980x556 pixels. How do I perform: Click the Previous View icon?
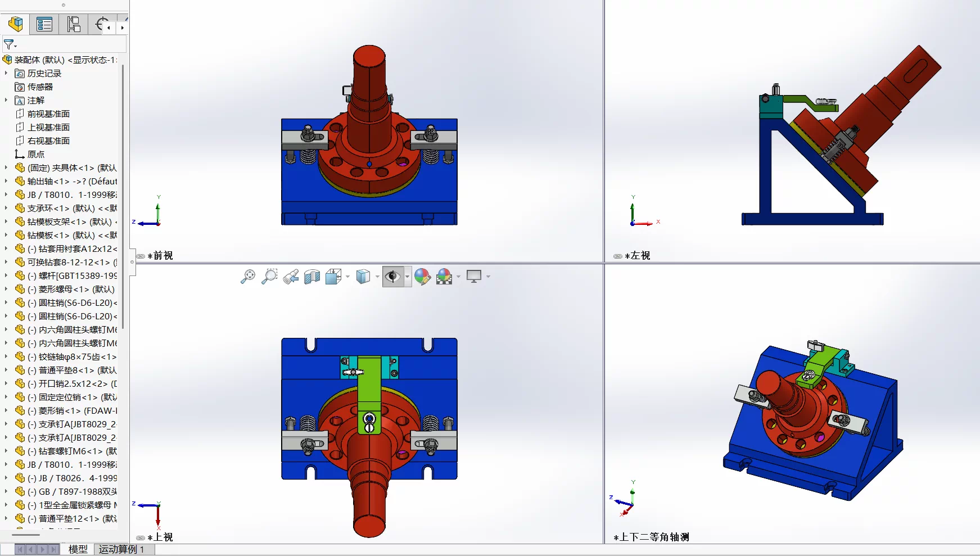291,277
